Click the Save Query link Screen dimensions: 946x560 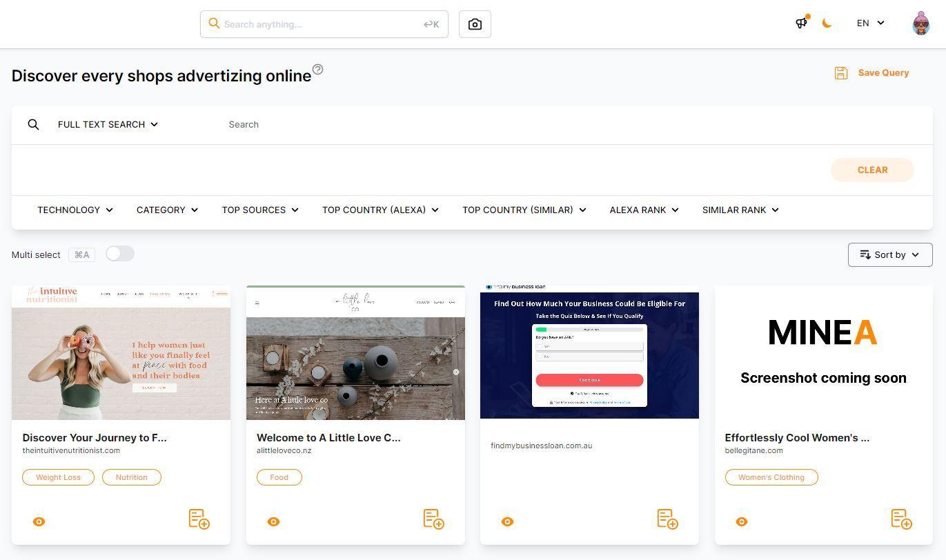coord(883,73)
